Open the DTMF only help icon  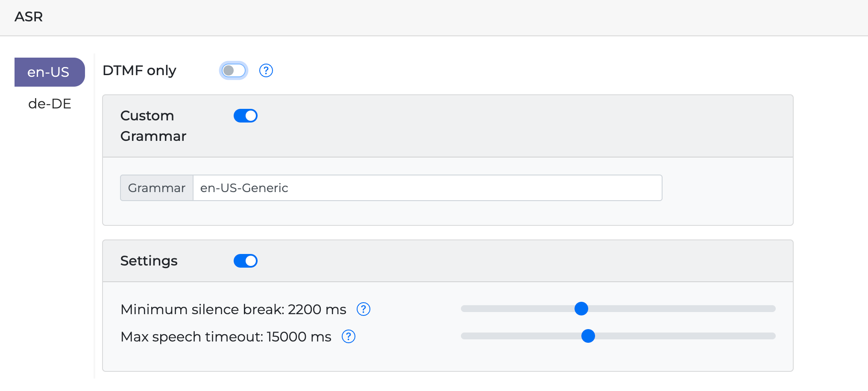coord(266,70)
